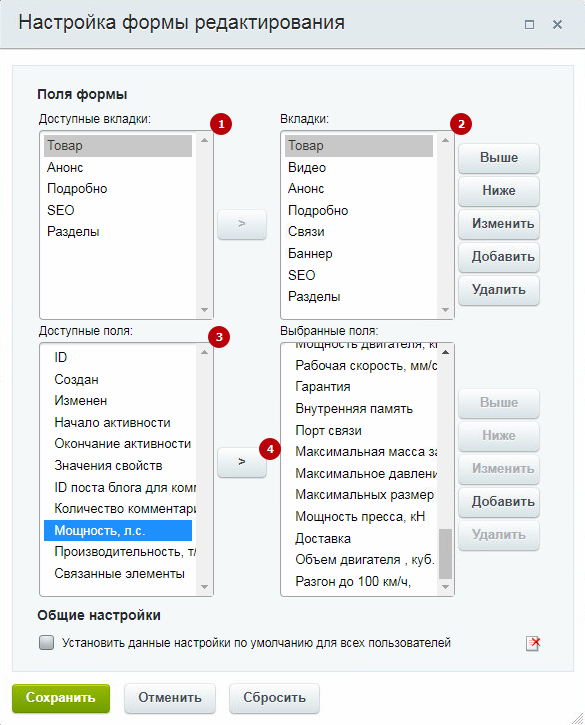Click Удалить button beside tabs list
Screen dimensions: 585x725
(x=499, y=290)
